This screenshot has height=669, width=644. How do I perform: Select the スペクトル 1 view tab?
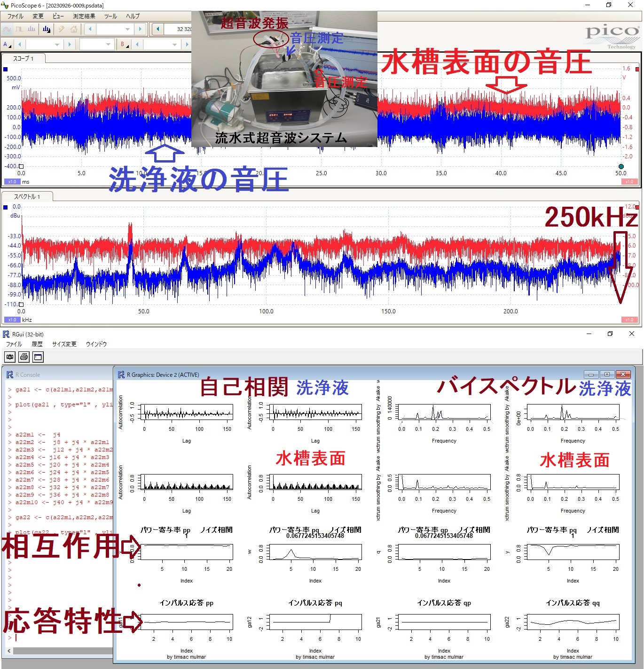click(27, 196)
